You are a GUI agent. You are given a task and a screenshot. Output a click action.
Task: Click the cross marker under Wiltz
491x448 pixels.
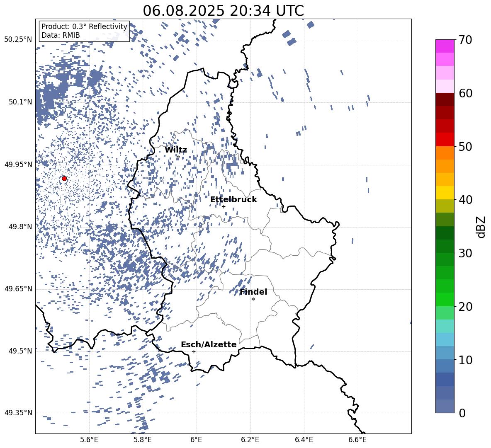coord(178,157)
